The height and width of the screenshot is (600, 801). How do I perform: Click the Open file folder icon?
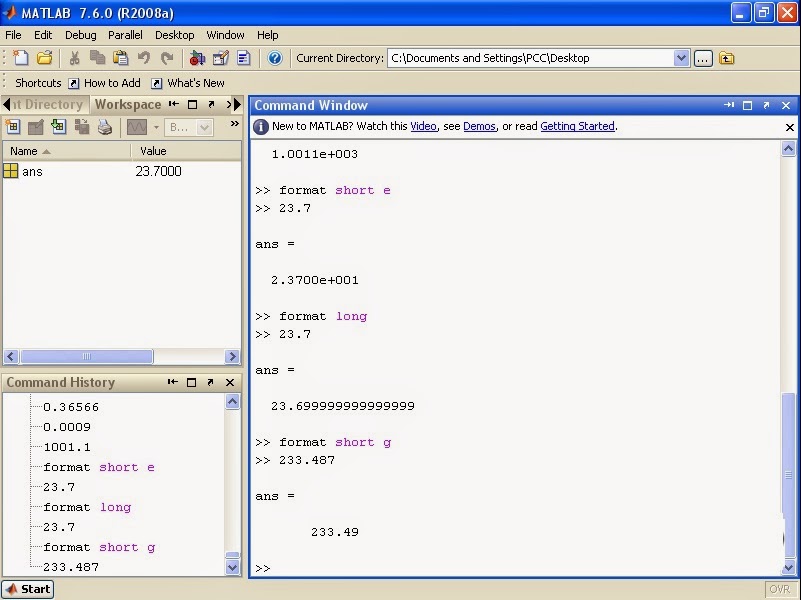(x=44, y=58)
